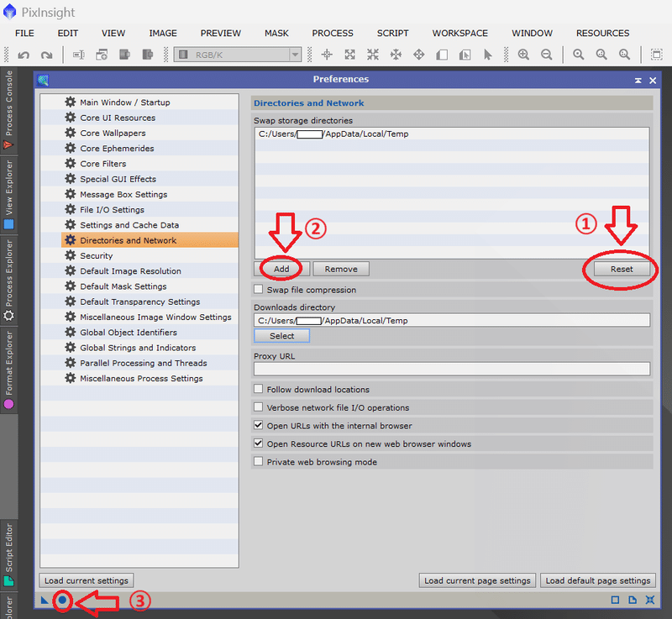Uncheck Open Resource URLs on new web browser windows
The width and height of the screenshot is (672, 619).
click(258, 443)
